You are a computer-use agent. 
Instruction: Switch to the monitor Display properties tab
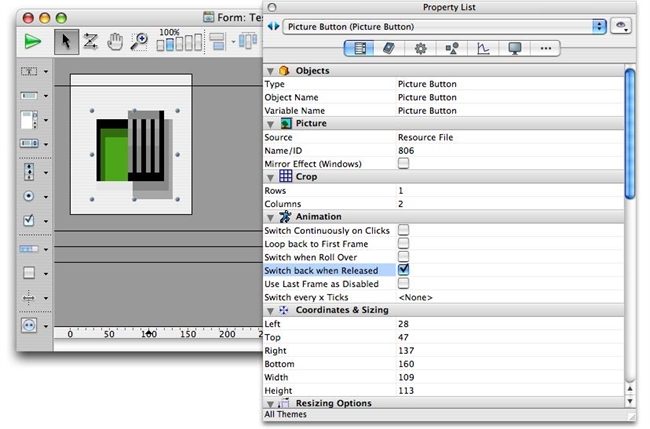(515, 48)
